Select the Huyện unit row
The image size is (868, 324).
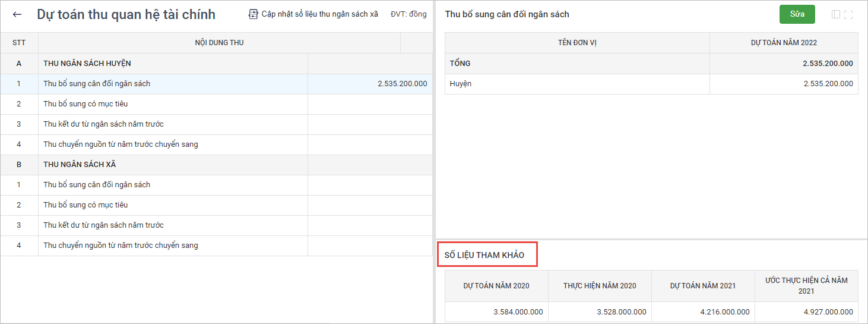coord(461,84)
